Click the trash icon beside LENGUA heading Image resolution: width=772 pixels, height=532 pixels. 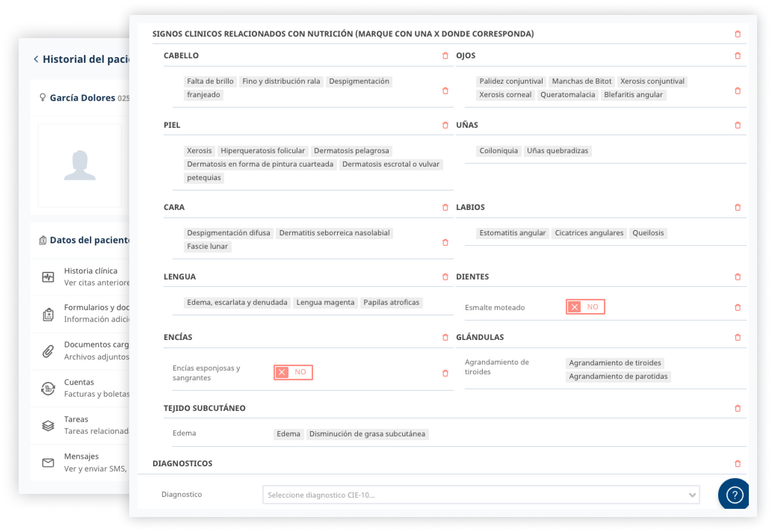[445, 277]
